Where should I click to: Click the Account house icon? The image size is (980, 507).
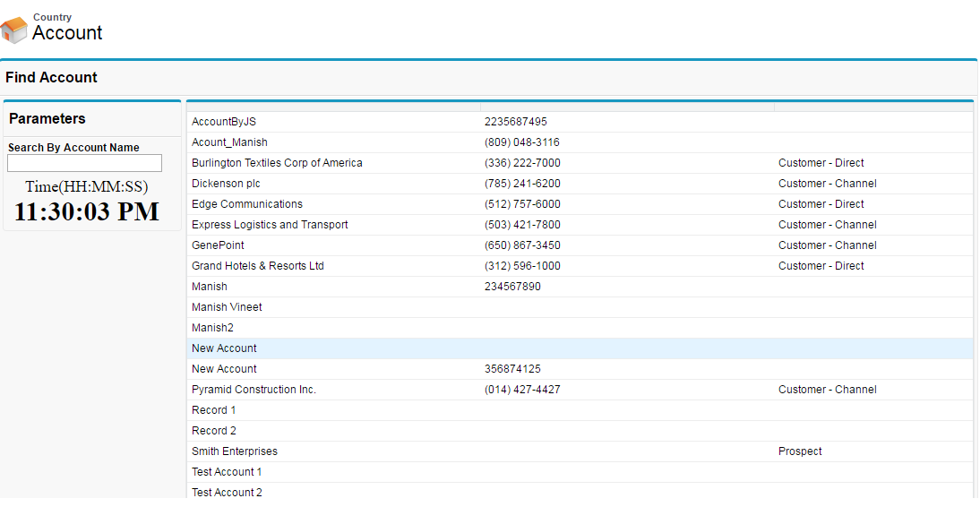(x=14, y=30)
